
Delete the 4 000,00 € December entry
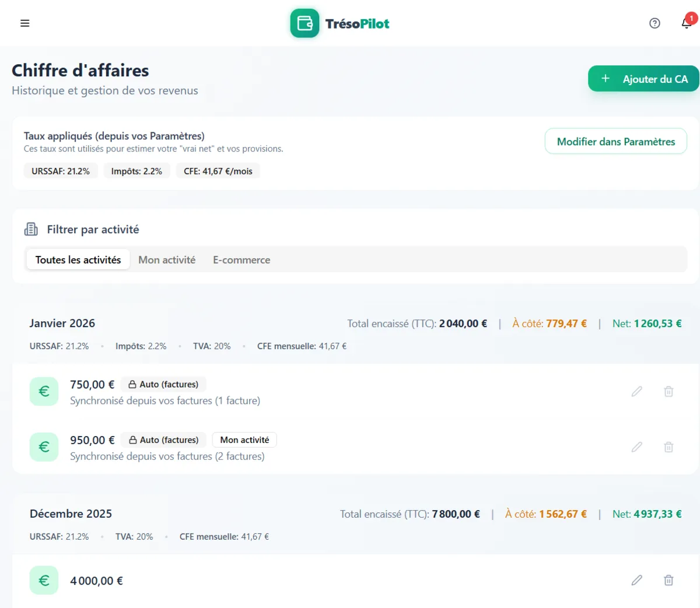pyautogui.click(x=668, y=580)
